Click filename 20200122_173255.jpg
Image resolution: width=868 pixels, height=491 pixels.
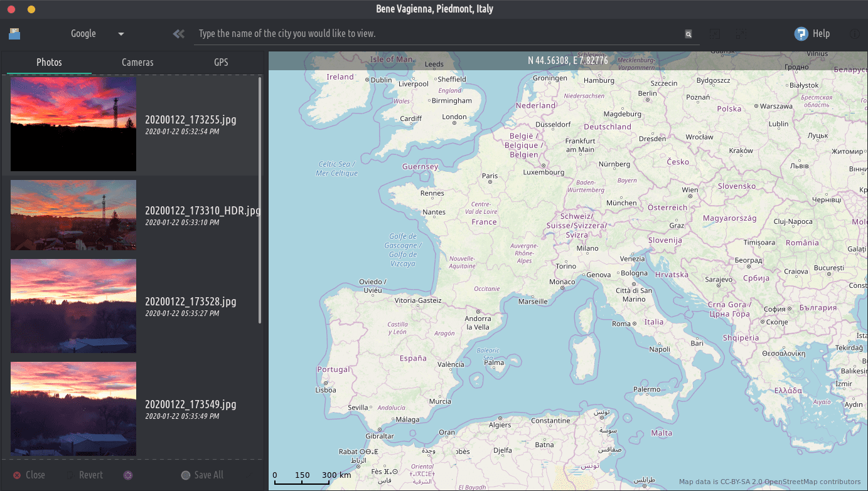point(191,119)
